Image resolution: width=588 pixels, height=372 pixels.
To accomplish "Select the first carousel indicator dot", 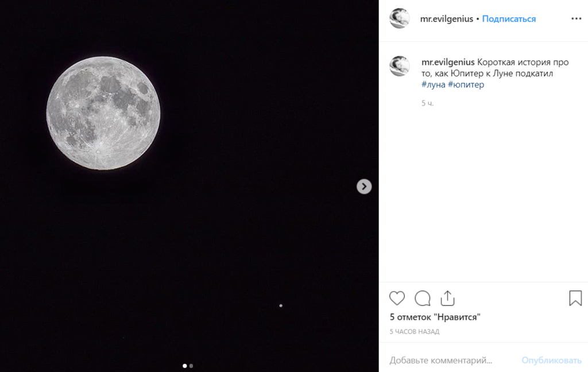I will (x=185, y=366).
